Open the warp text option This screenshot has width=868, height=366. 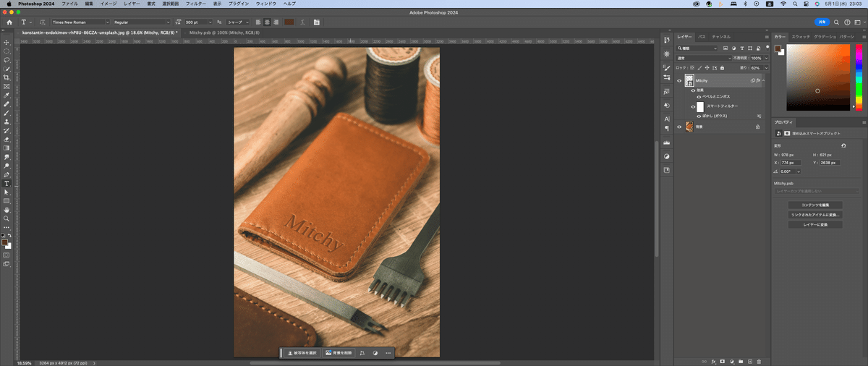pos(302,22)
